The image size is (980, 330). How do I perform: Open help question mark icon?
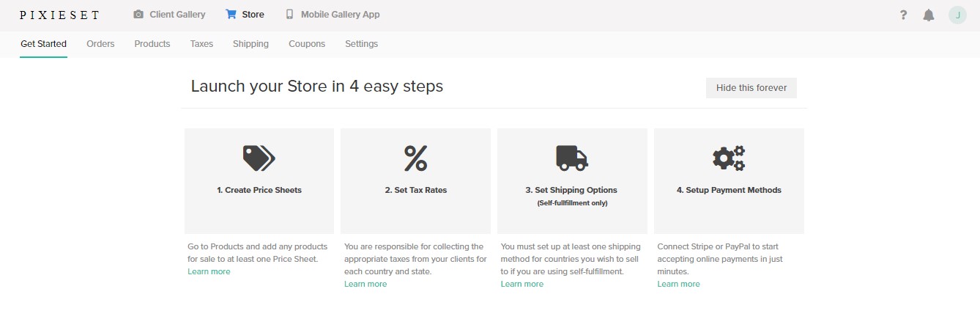[x=904, y=15]
